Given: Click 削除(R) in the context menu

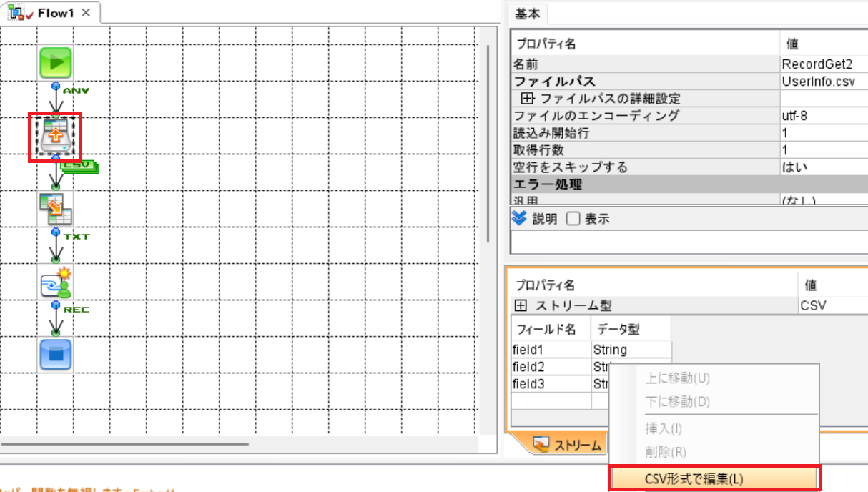Looking at the screenshot, I should (x=665, y=452).
